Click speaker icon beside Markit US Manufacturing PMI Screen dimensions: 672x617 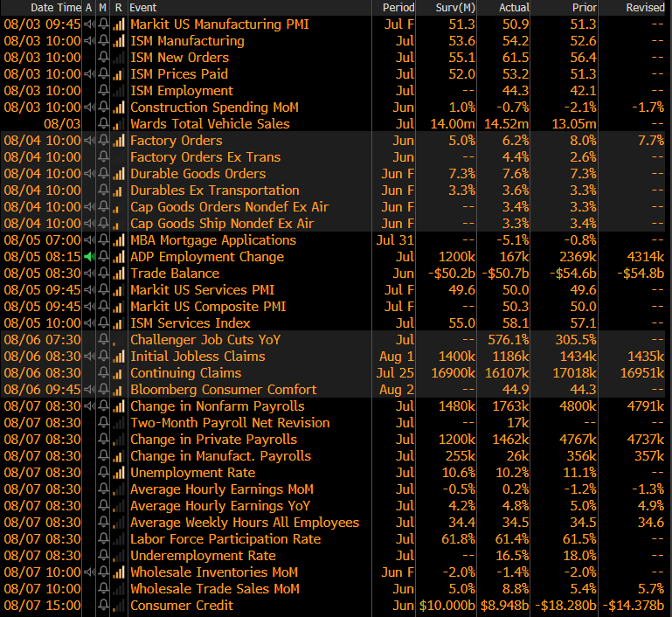(x=88, y=24)
